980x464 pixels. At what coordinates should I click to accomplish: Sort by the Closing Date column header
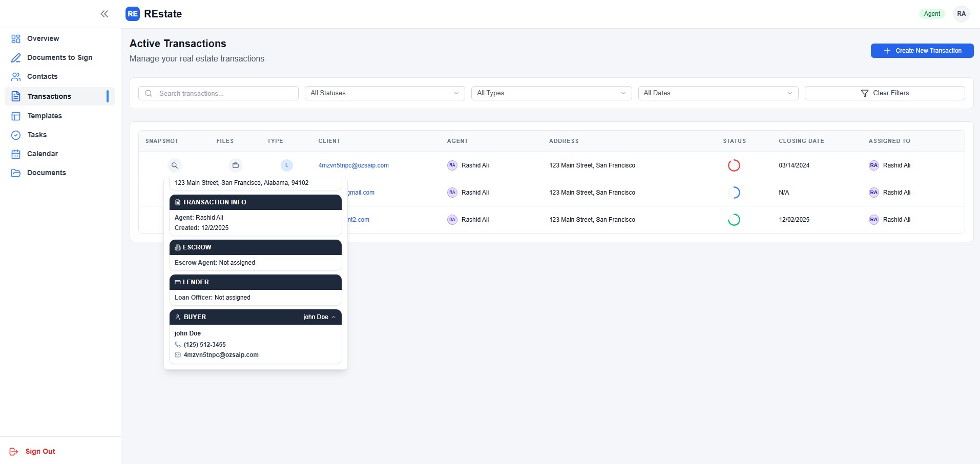click(801, 141)
